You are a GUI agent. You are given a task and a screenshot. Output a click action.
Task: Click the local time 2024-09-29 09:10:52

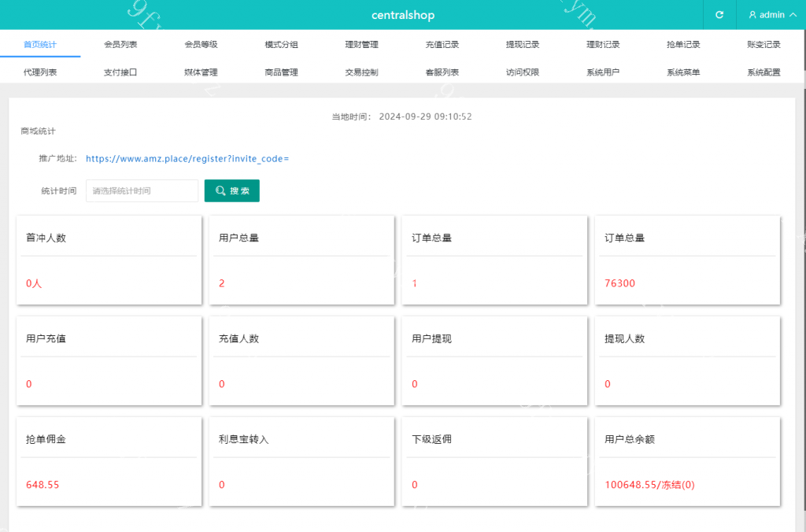point(425,116)
